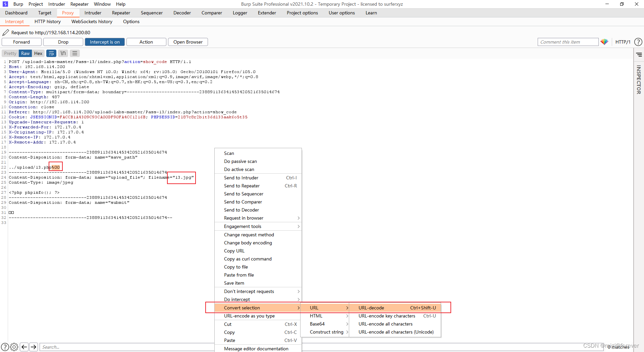Open the bottom-left help question icon
This screenshot has width=644, height=352.
pyautogui.click(x=5, y=347)
